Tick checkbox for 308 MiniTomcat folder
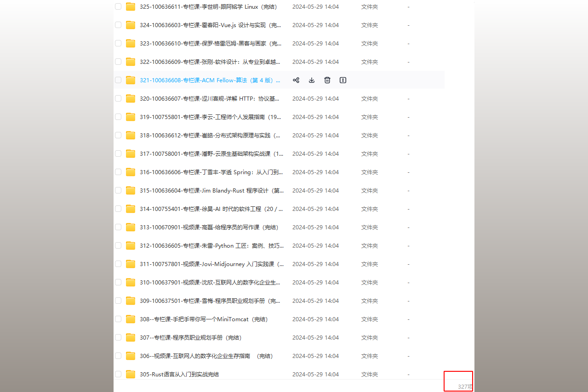Image resolution: width=588 pixels, height=392 pixels. pos(118,319)
